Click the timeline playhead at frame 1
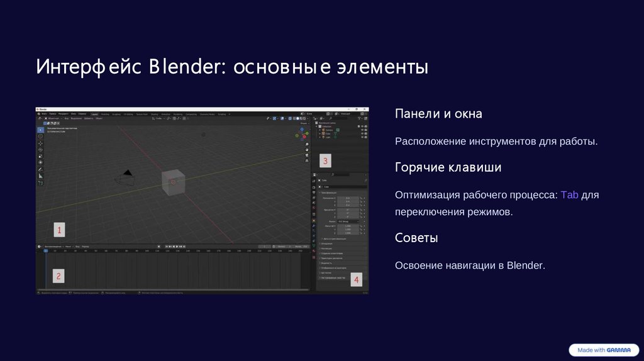This screenshot has width=644, height=361. [x=45, y=250]
